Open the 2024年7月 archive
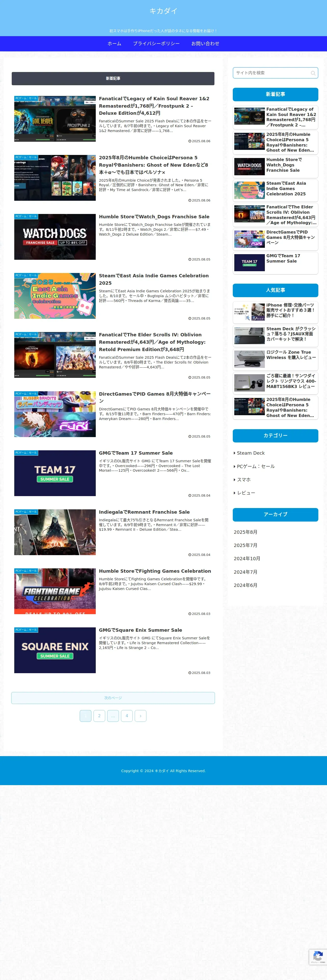Viewport: 327px width, 980px height. point(246,572)
